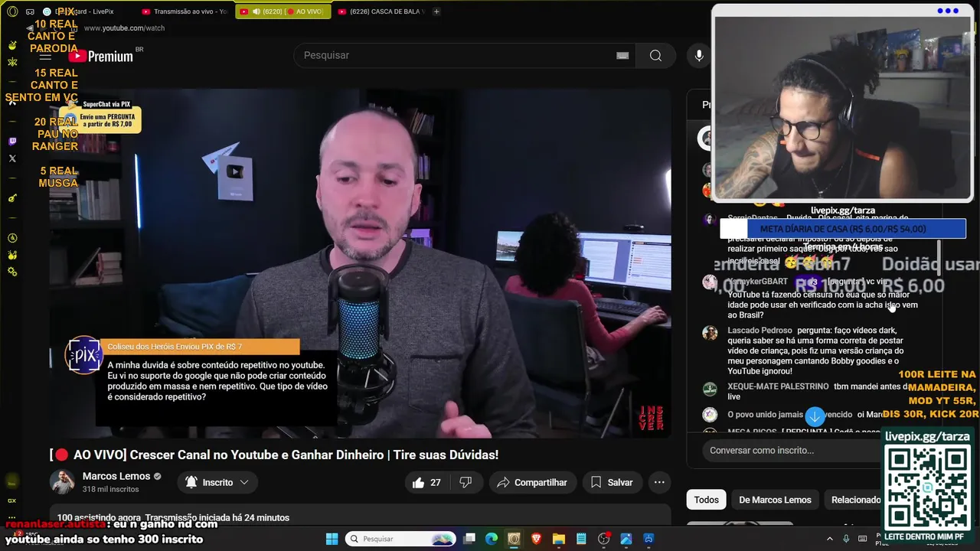Click the META DIÁRIA DE CASA progress bar
Screen dimensions: 980x551
coord(843,229)
